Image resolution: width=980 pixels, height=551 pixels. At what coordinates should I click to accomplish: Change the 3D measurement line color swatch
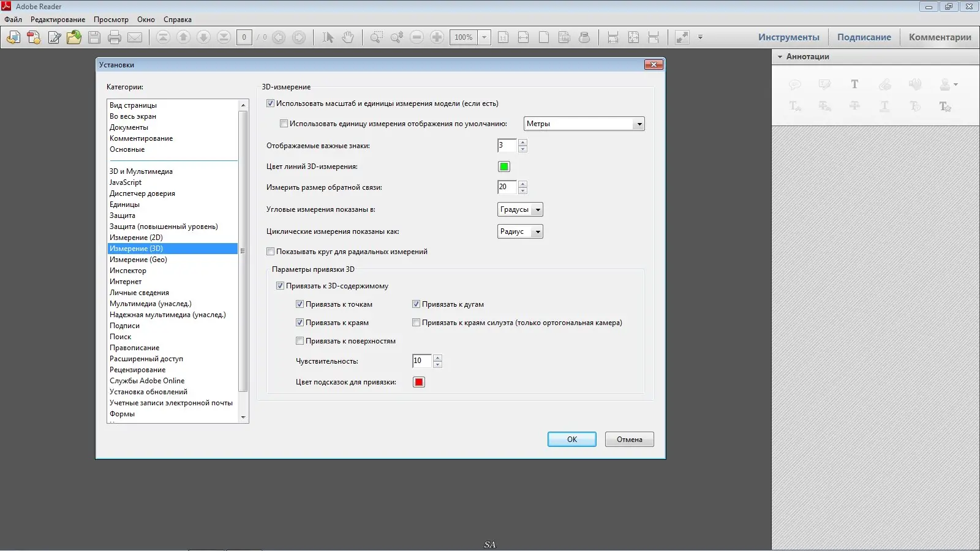coord(503,166)
